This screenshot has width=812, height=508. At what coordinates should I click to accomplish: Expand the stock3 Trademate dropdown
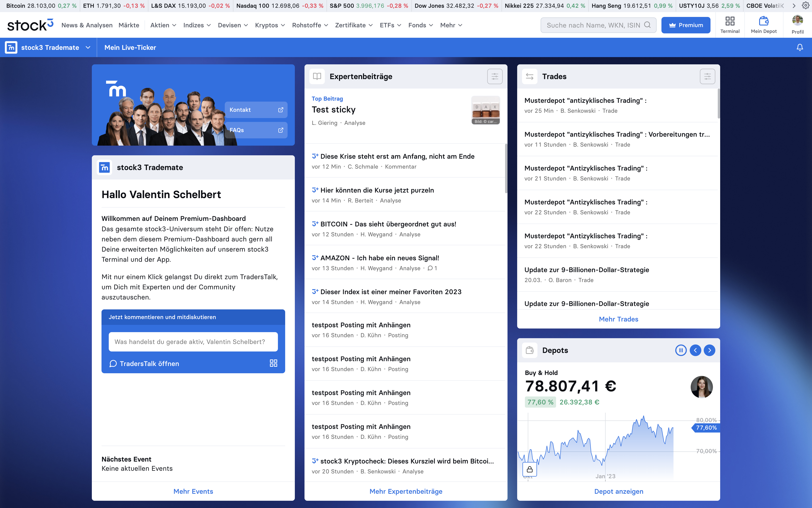pyautogui.click(x=88, y=47)
